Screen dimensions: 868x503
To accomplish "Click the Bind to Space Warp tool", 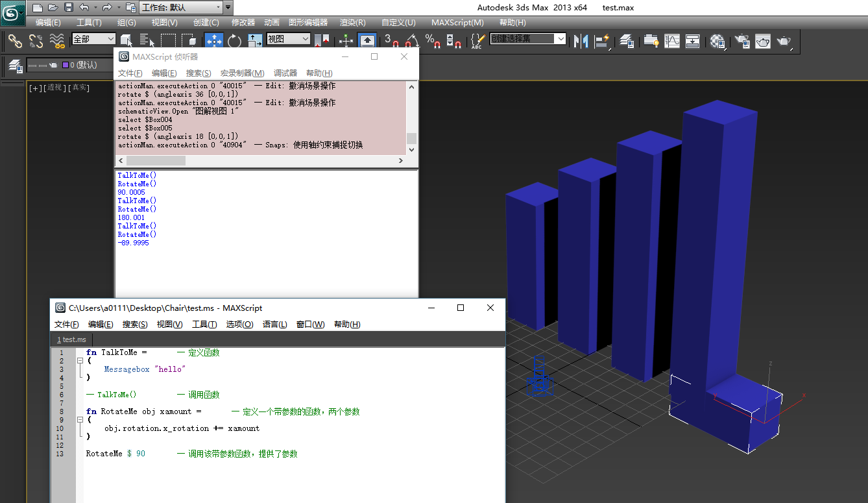I will (58, 41).
